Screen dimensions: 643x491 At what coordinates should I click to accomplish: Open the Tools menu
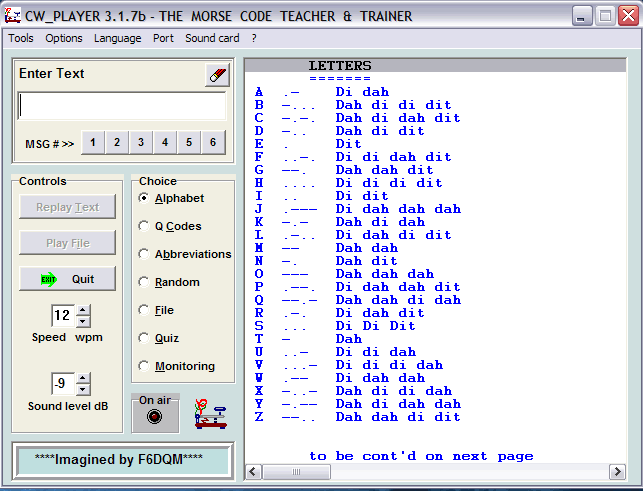[21, 38]
